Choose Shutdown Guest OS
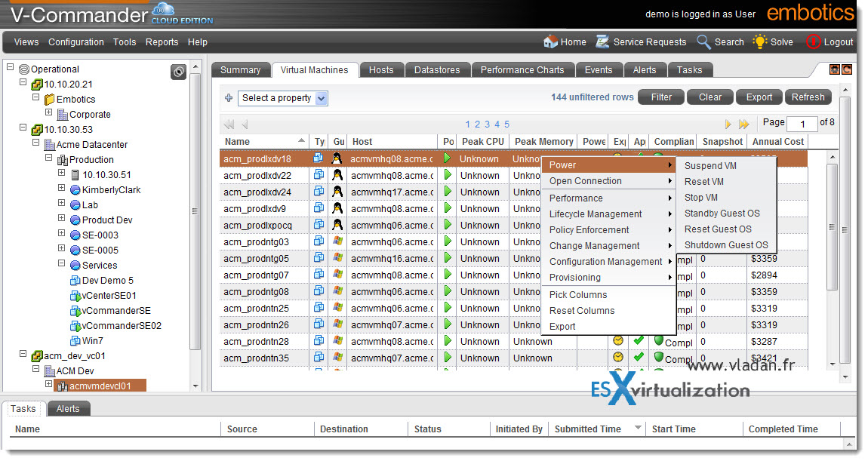 [x=726, y=244]
